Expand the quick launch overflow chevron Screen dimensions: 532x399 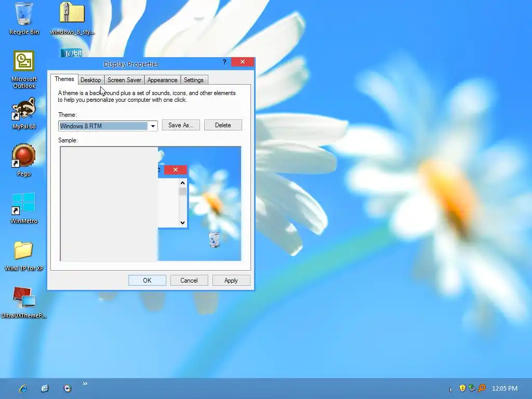[85, 384]
